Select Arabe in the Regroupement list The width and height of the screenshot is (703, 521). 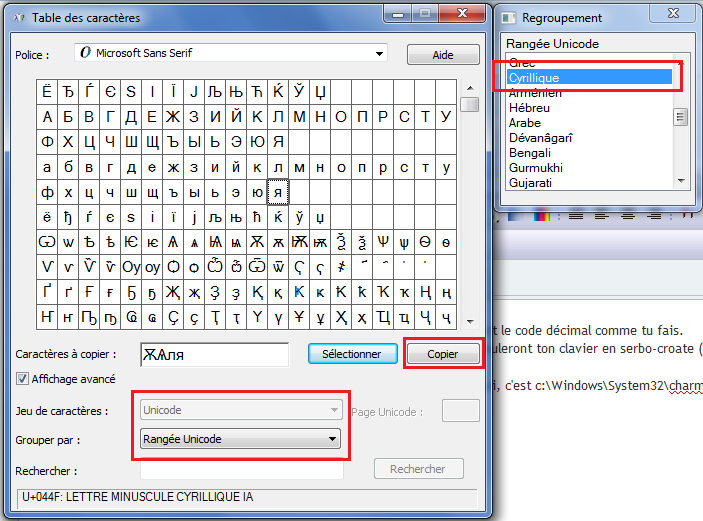[x=525, y=123]
